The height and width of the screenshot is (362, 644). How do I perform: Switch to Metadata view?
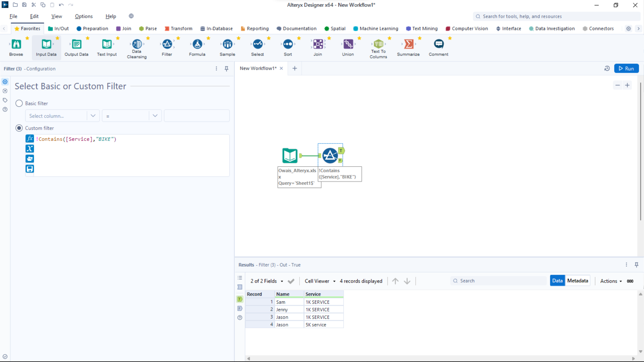(578, 281)
